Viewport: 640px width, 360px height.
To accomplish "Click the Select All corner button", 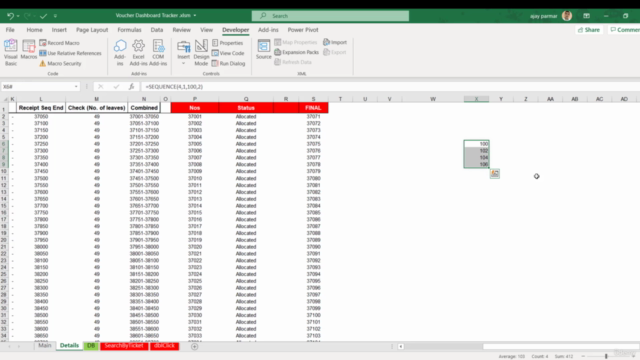I will coord(4,99).
